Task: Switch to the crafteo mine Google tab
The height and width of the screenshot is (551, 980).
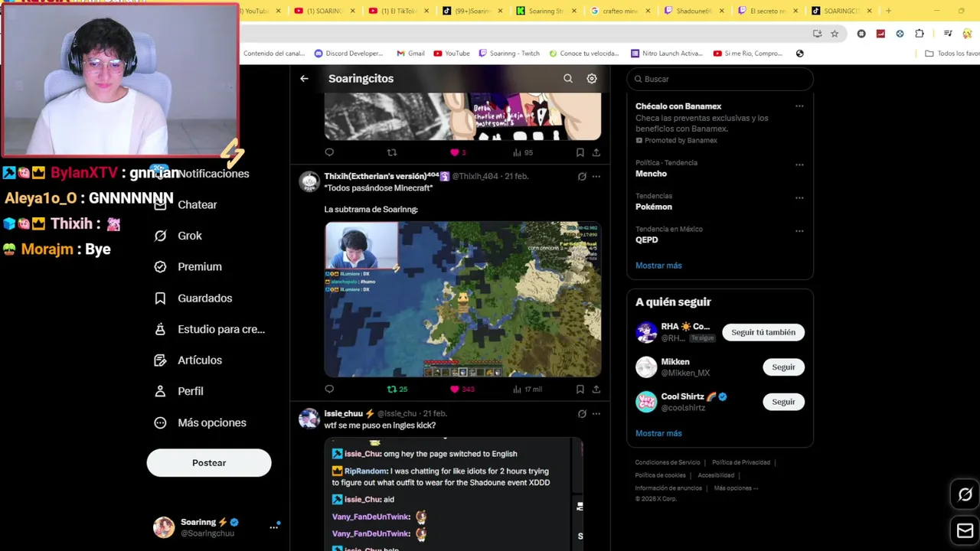Action: pos(620,11)
